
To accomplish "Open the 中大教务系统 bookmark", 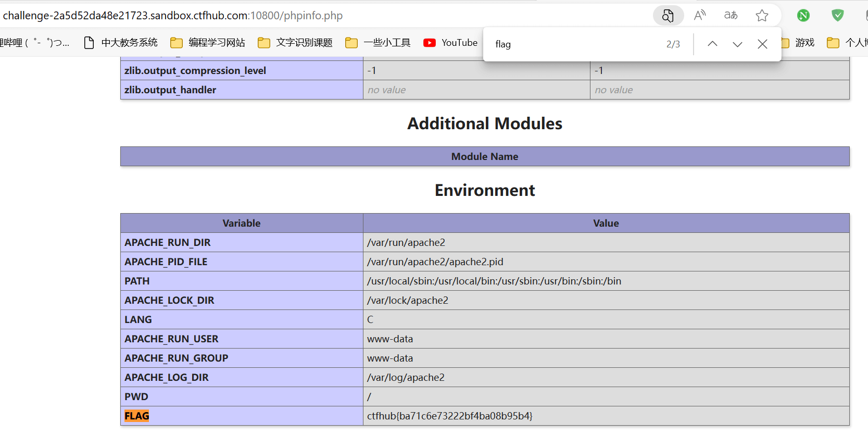I will (121, 43).
